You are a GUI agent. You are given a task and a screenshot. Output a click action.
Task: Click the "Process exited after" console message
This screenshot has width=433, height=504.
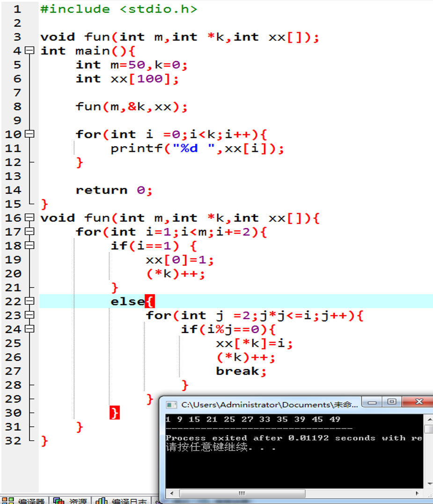224,438
